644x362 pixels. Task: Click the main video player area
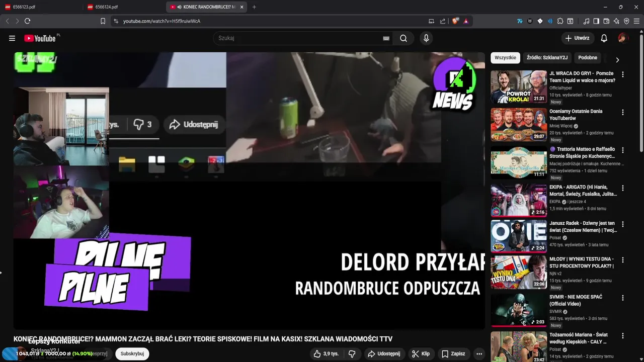pos(249,191)
